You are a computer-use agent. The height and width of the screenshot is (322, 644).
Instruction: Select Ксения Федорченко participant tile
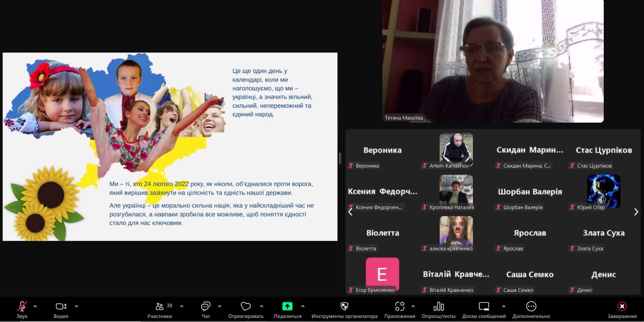[382, 191]
